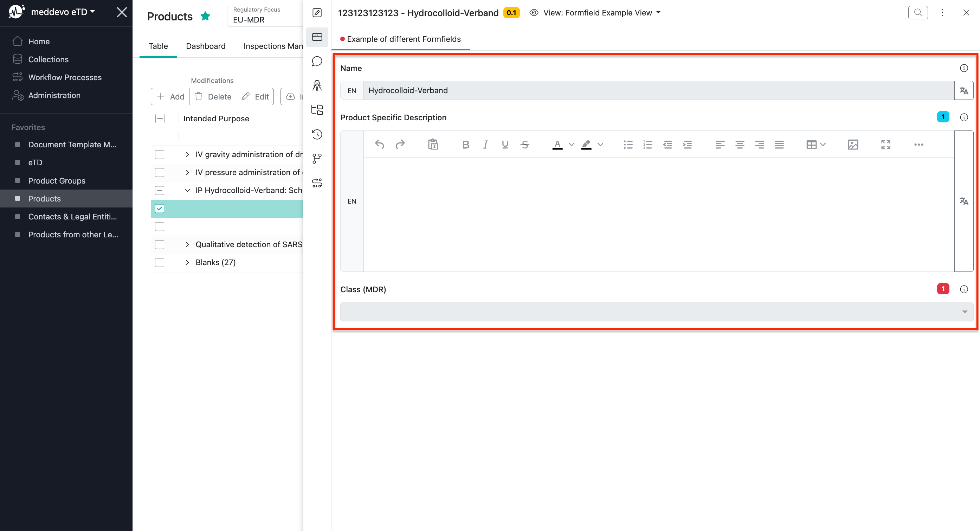The image size is (980, 531).
Task: Show info for Class (MDR) field
Action: [x=963, y=289]
